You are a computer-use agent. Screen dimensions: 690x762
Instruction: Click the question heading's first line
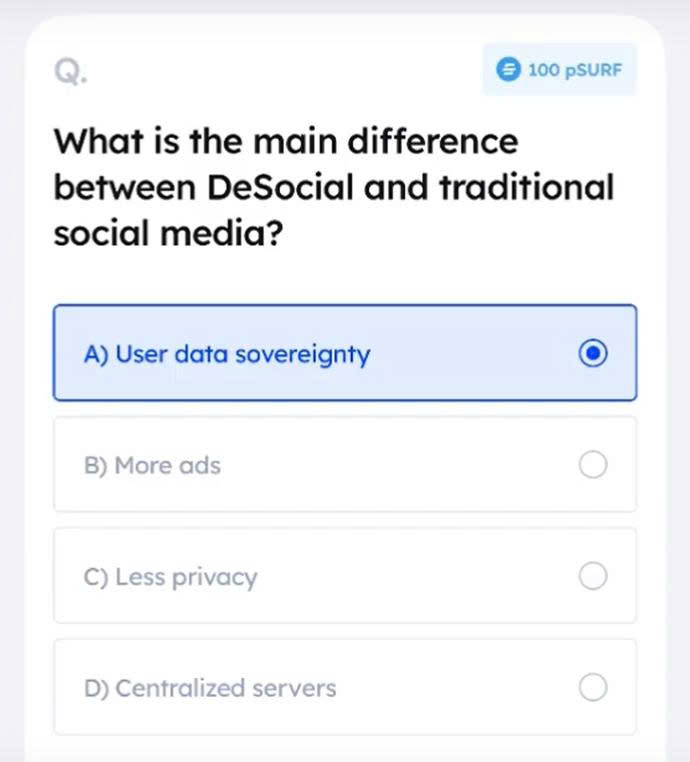(x=286, y=141)
